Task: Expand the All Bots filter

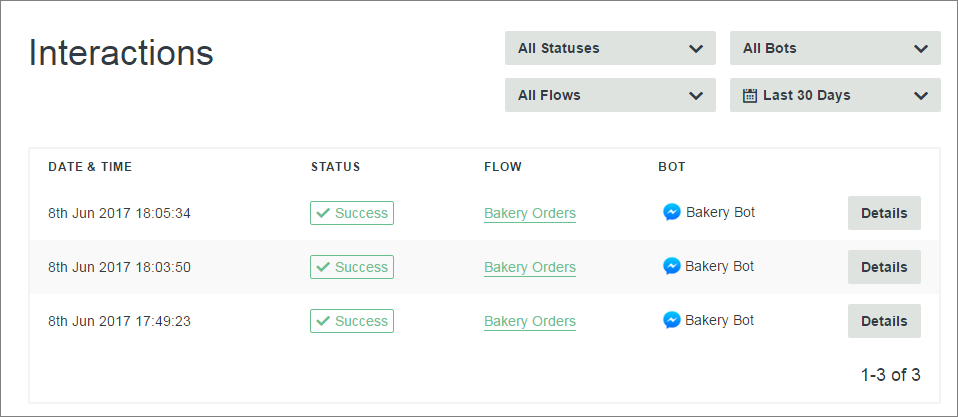Action: click(835, 48)
